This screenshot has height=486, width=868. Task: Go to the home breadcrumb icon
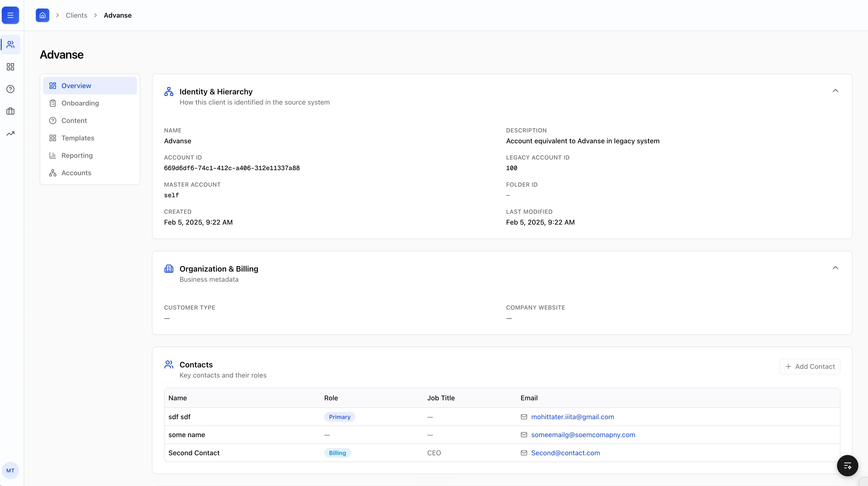[43, 15]
